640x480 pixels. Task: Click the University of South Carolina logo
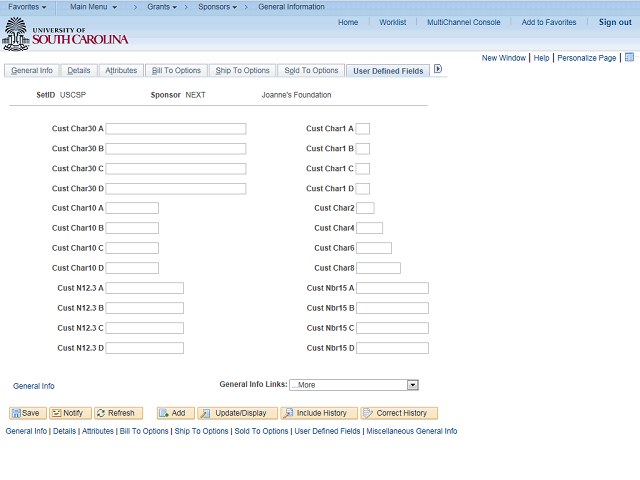(65, 35)
